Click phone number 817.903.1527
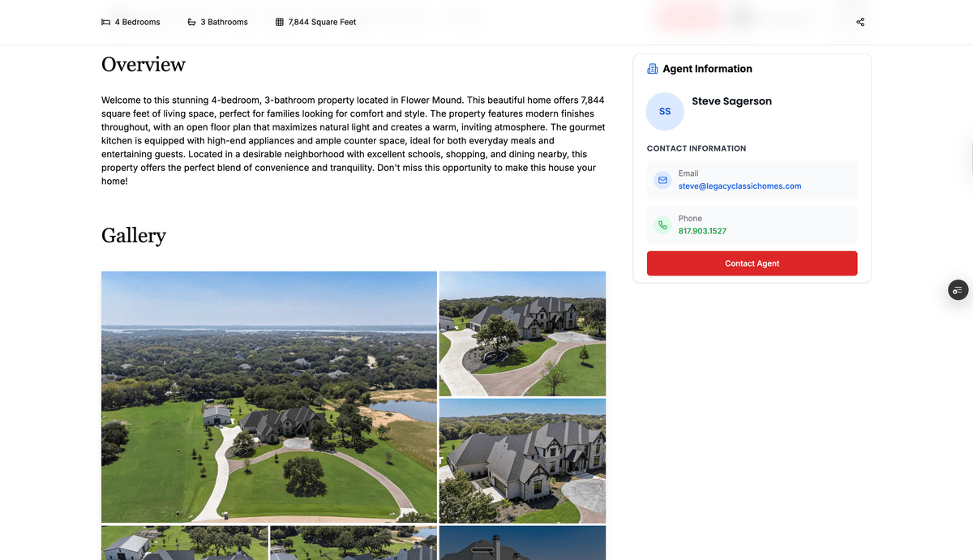973x560 pixels. coord(702,231)
